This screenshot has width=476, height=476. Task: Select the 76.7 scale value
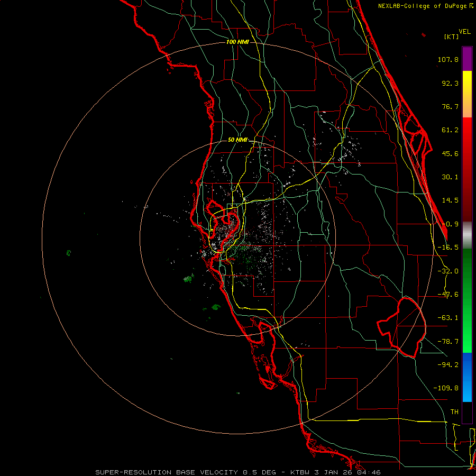450,106
